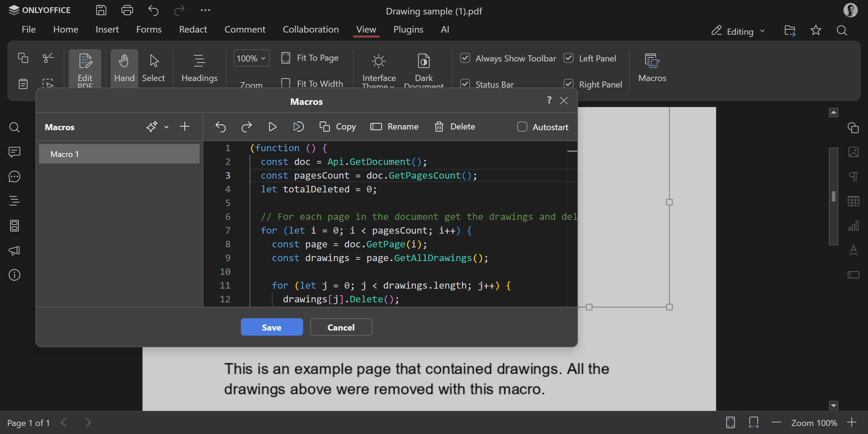
Task: Uncheck the Status Bar option
Action: tap(465, 84)
